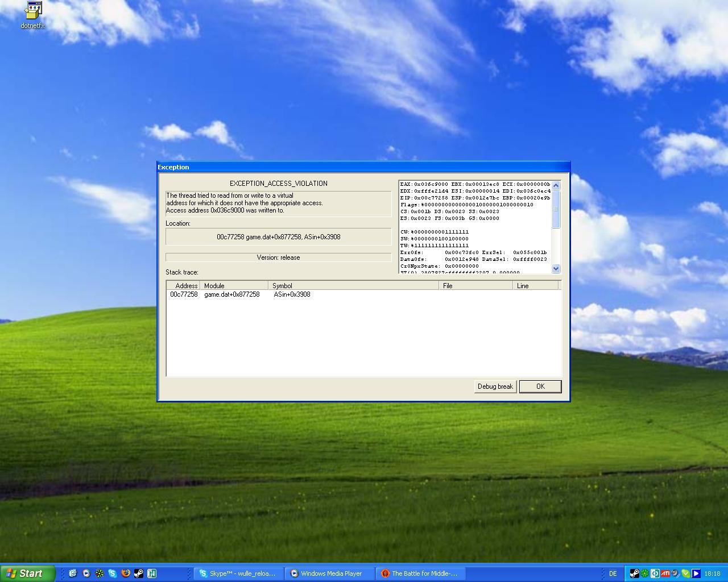Click the Module column header
The width and height of the screenshot is (728, 582).
click(234, 285)
